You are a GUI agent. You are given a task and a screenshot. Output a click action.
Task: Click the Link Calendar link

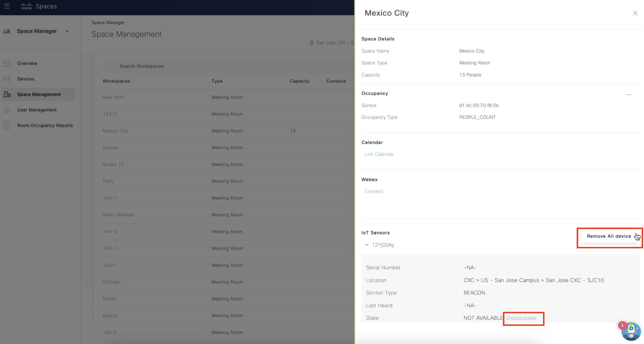pos(379,154)
